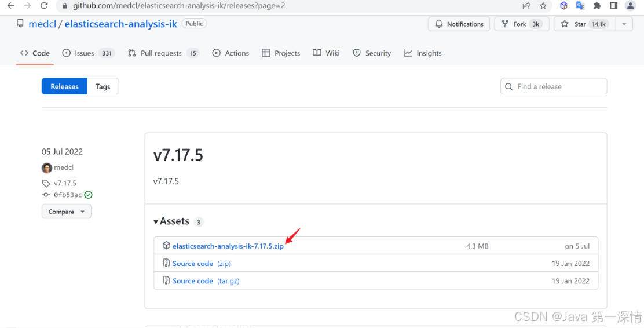
Task: Open the Insights tab
Action: [x=423, y=53]
